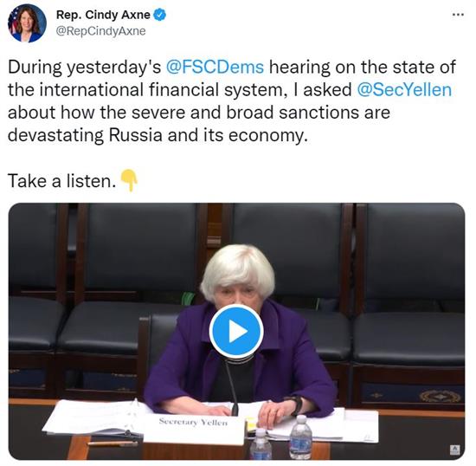
Task: Click the pointing-down hand emoji
Action: coord(129,180)
